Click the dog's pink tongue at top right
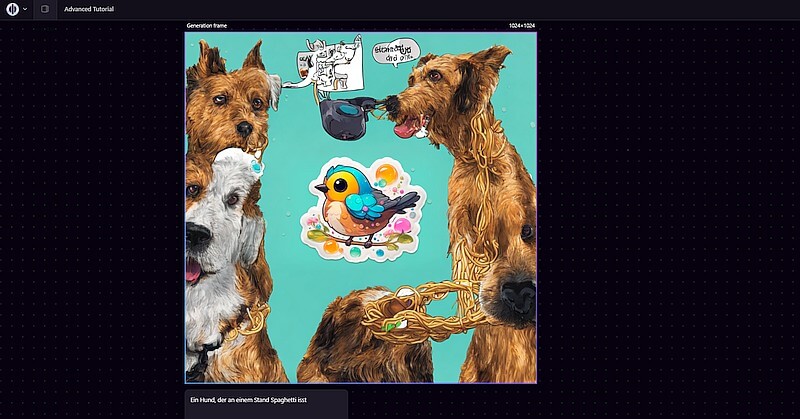Viewport: 800px width, 419px height. (404, 127)
